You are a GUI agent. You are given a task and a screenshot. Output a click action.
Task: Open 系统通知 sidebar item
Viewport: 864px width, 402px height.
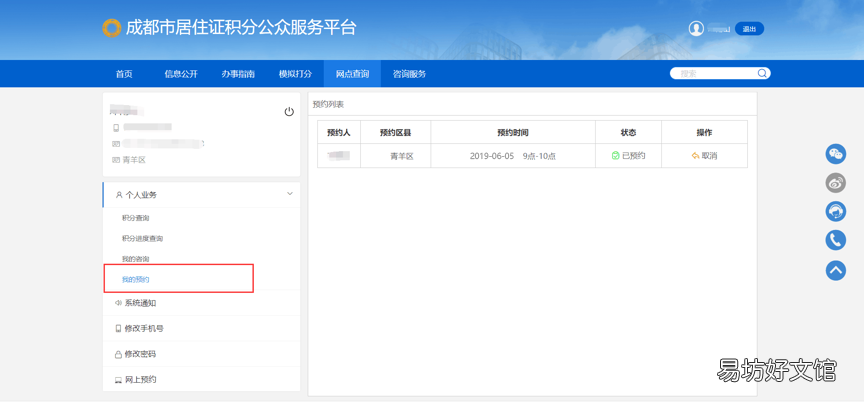pos(141,303)
